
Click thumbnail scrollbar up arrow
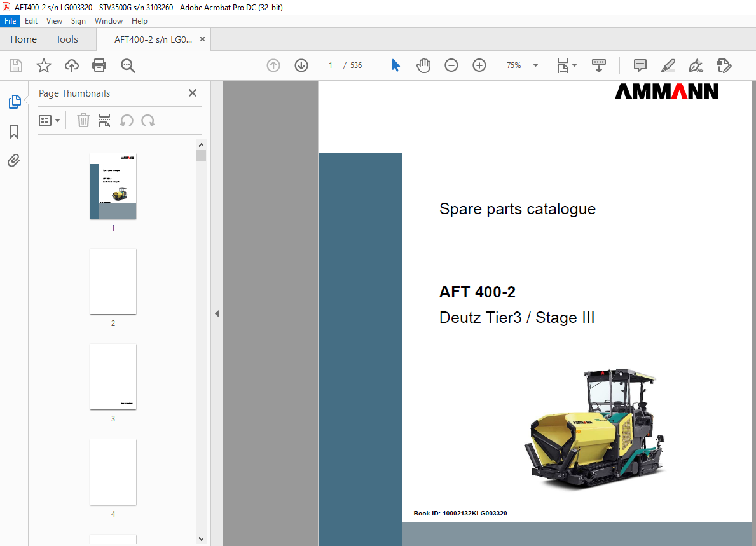[201, 144]
